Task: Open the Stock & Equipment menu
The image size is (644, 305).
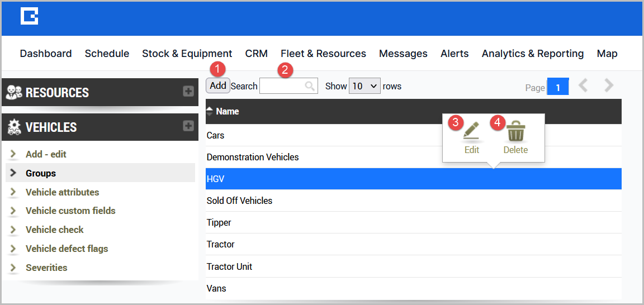Action: 187,54
